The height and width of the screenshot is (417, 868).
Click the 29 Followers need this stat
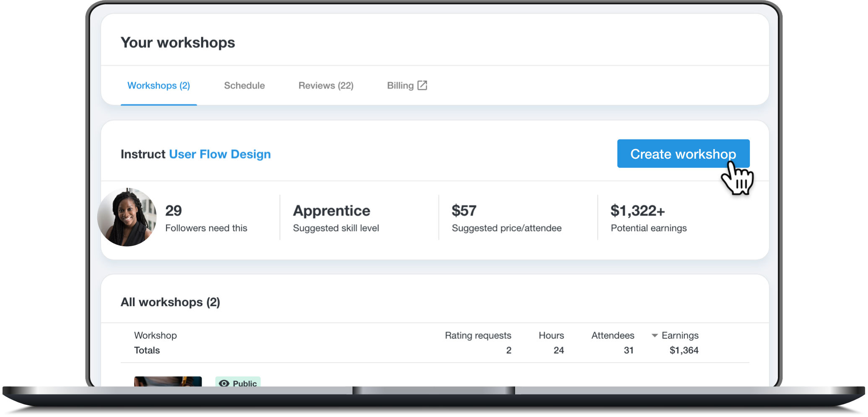point(206,218)
